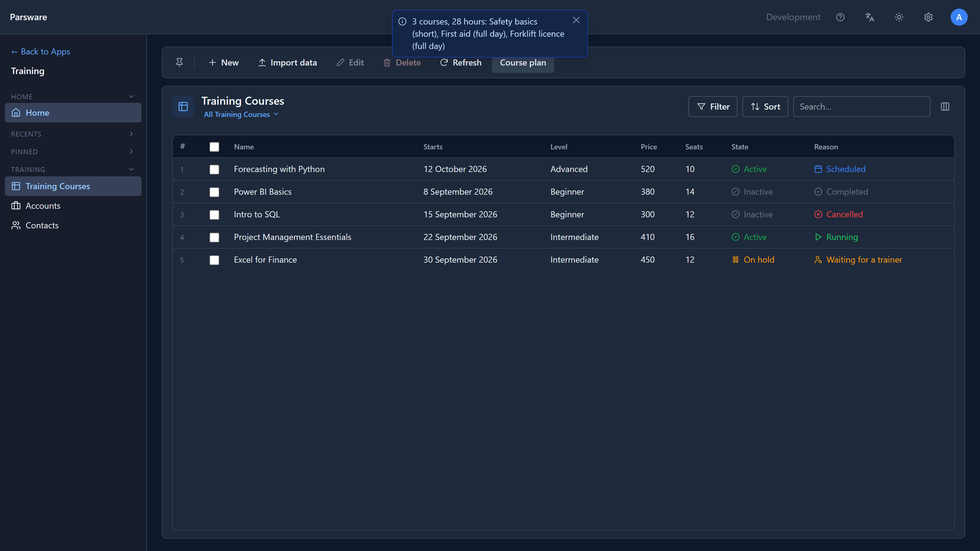Focus the Search input field
980x551 pixels.
[861, 107]
